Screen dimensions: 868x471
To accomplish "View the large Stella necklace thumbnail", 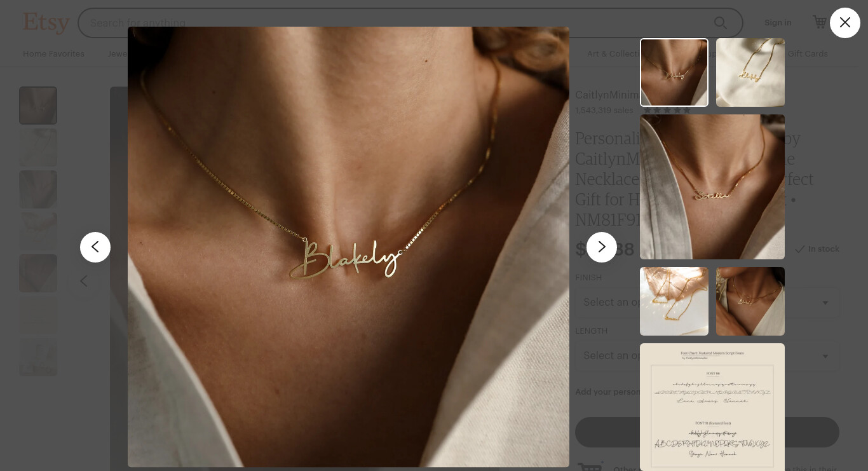I will coord(712,187).
